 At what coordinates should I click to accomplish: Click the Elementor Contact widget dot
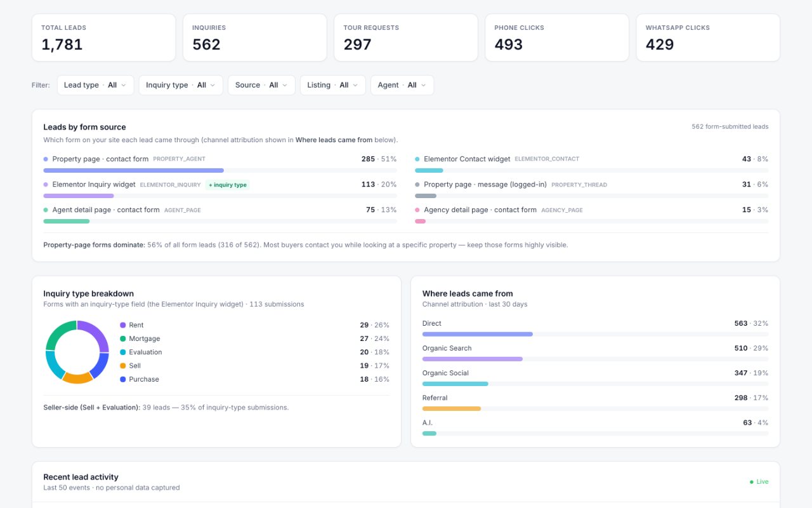click(x=417, y=159)
